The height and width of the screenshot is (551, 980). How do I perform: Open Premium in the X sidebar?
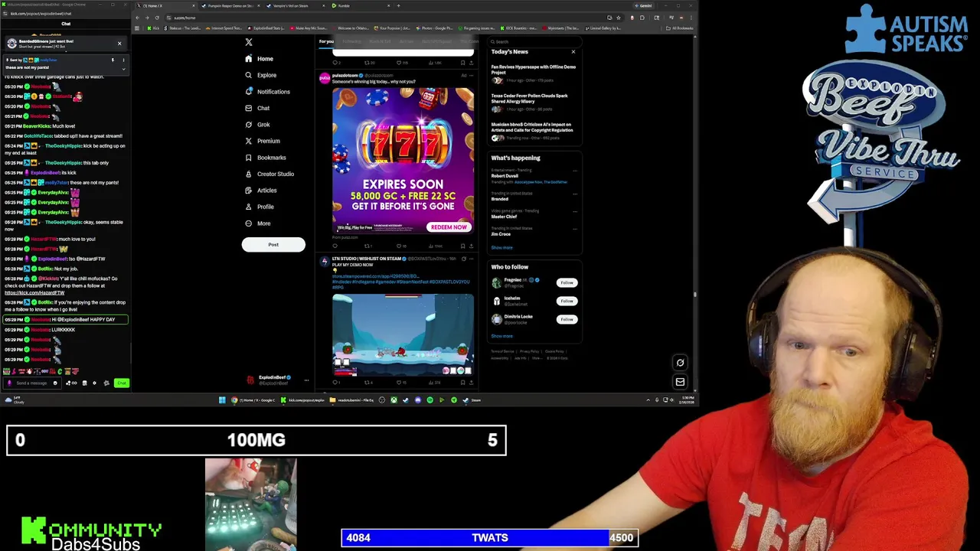262,141
